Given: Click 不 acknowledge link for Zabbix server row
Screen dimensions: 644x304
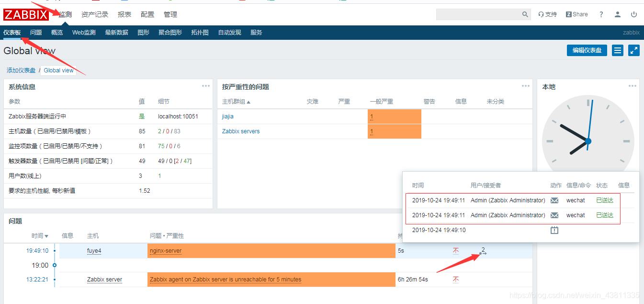Looking at the screenshot, I should coord(456,280).
